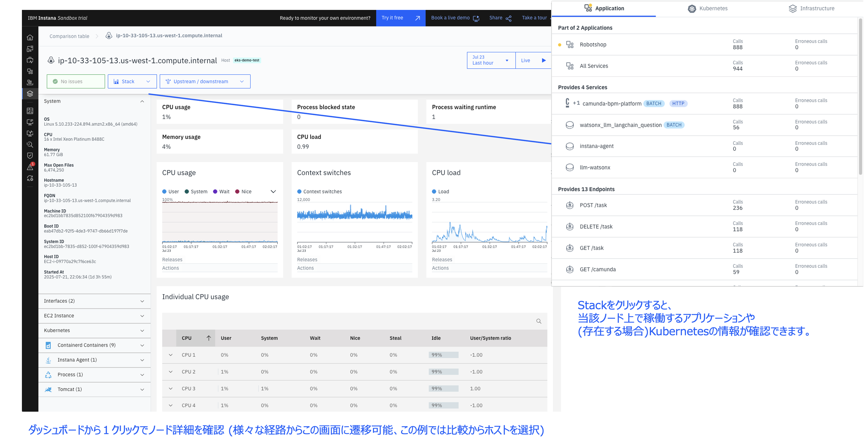868x438 pixels.
Task: Go to Home in the sidebar
Action: [x=30, y=37]
